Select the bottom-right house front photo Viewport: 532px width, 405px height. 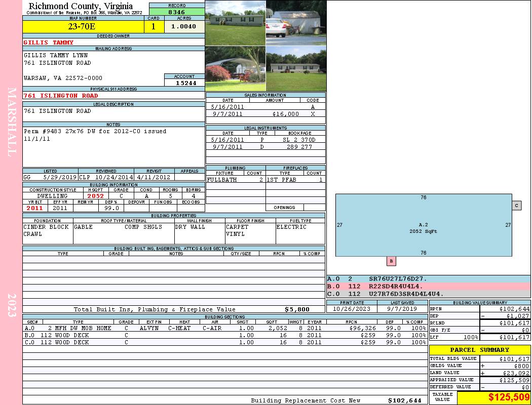coord(296,69)
